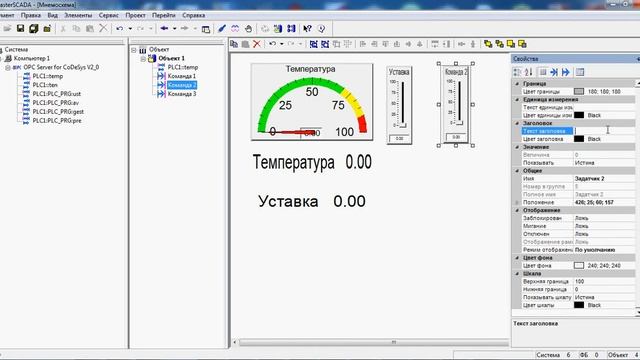Open the Вид menu

tap(52, 15)
